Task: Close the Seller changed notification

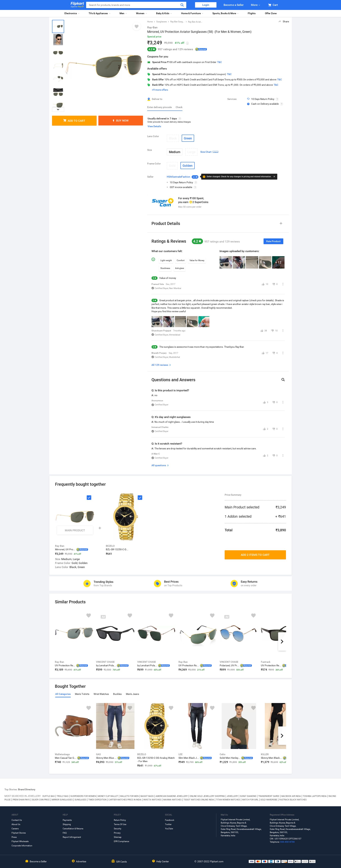Action: (x=274, y=177)
